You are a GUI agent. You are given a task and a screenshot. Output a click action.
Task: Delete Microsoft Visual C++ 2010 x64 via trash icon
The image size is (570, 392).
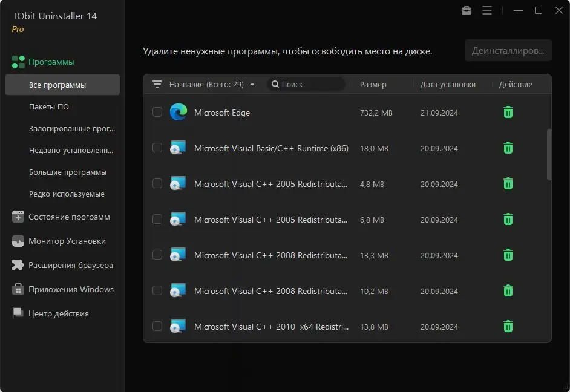pos(508,327)
